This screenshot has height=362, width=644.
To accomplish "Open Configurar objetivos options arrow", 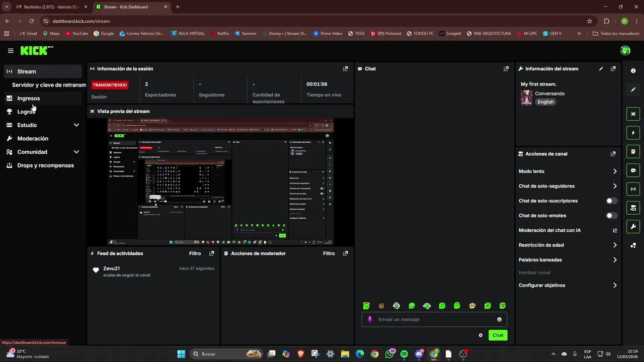I will 615,285.
